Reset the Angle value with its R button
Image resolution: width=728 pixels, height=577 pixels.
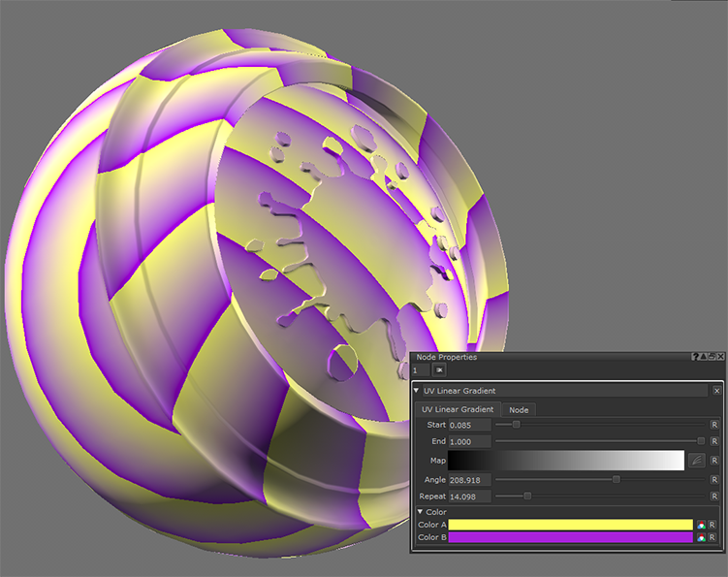[714, 479]
